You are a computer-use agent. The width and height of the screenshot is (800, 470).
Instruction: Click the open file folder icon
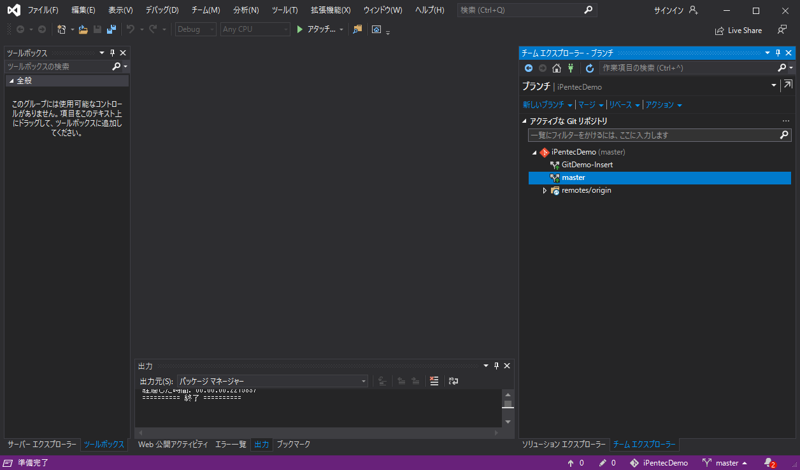83,30
